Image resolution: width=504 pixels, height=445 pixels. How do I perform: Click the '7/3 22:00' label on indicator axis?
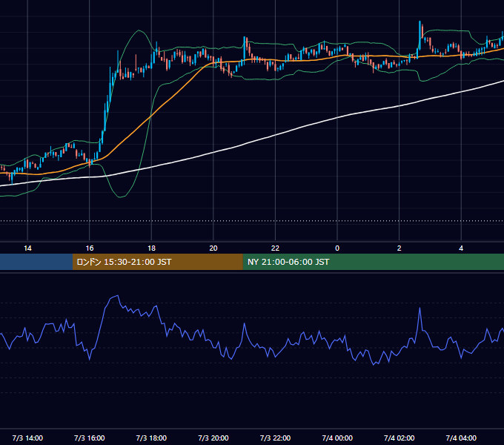tap(275, 438)
